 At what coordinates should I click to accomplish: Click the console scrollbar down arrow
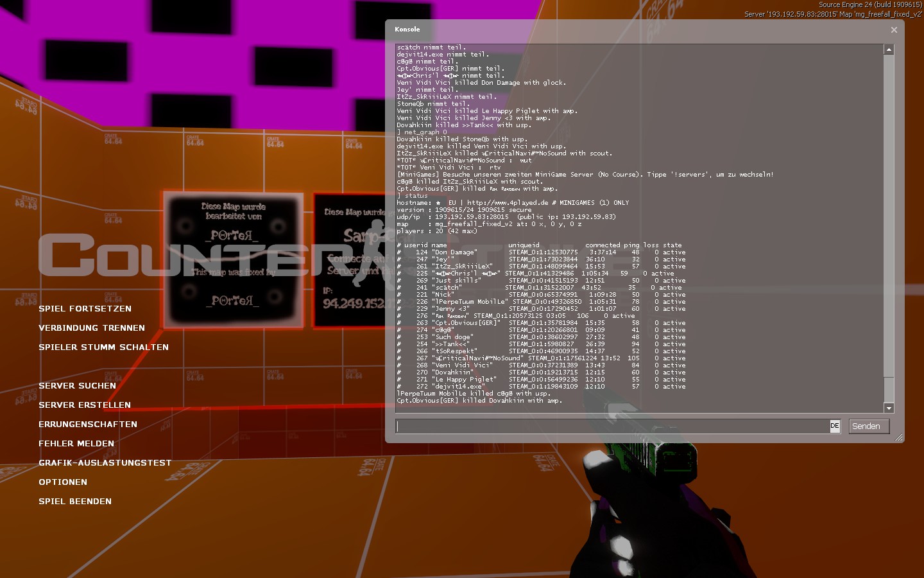pos(889,408)
